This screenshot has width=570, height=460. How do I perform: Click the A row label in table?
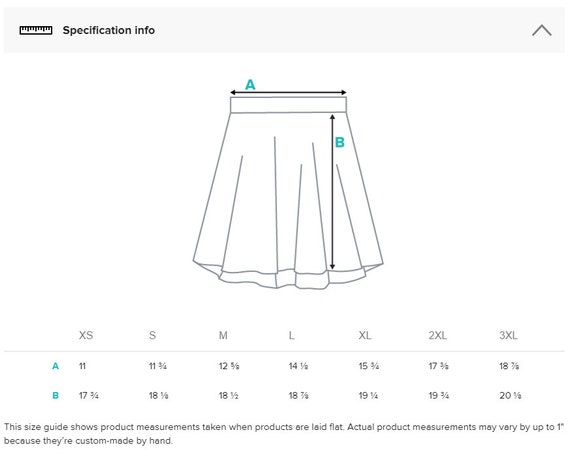55,366
